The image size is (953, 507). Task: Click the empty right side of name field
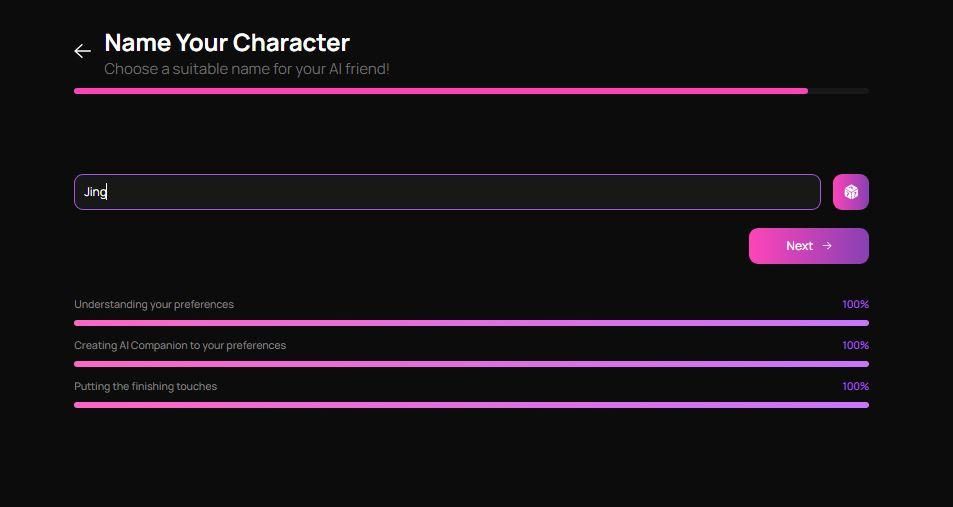point(650,192)
